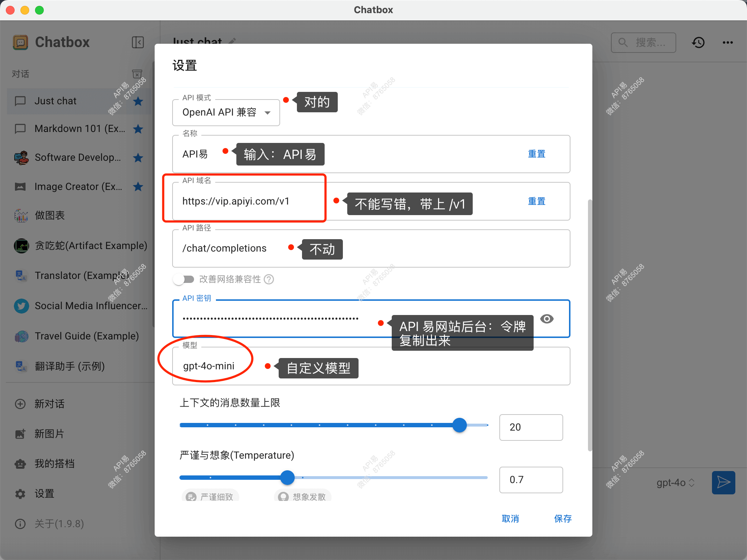
Task: Click 保存 to save the settings
Action: 562,519
